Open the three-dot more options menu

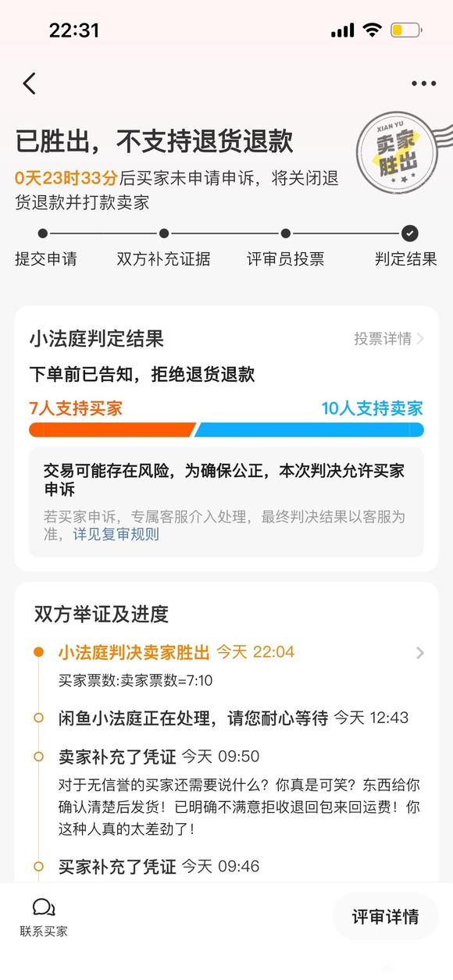click(x=424, y=84)
